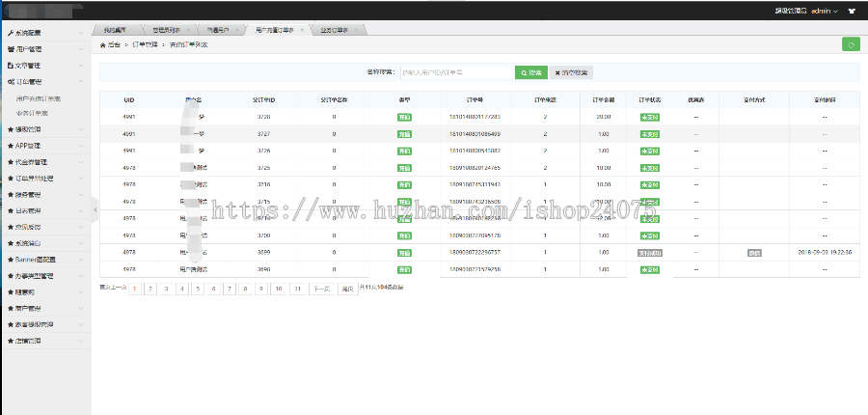Click the 2018-09-03 19:22:36 payment time cell
Screen dimensions: 868x415
(825, 252)
